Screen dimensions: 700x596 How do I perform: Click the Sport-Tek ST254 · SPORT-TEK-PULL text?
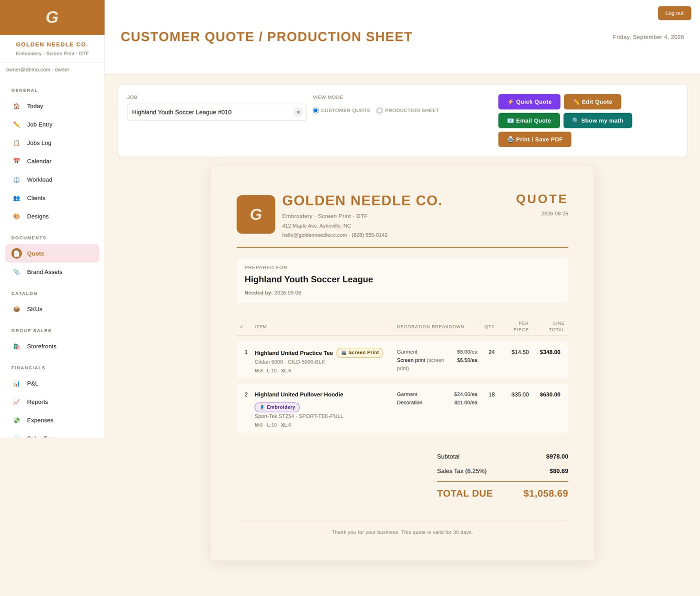(299, 416)
